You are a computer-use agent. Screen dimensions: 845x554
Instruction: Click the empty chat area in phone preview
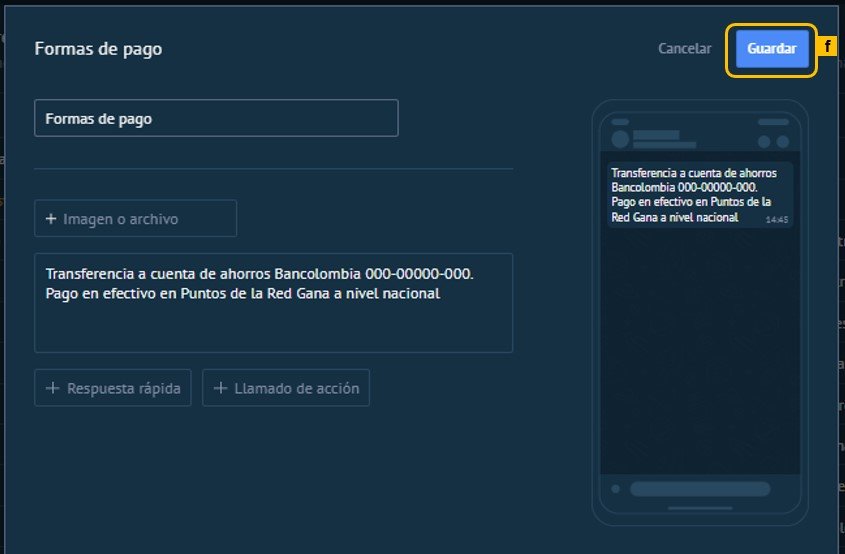point(699,350)
